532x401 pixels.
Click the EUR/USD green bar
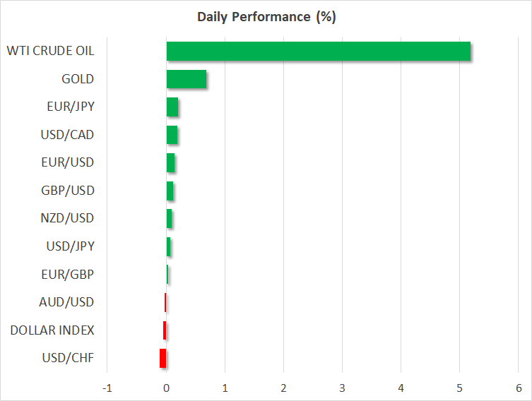[170, 163]
